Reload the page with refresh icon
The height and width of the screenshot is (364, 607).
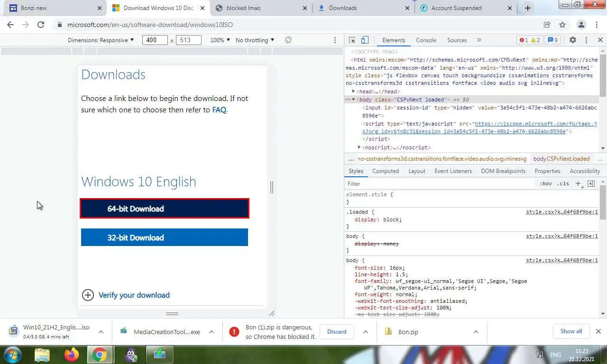(x=41, y=25)
